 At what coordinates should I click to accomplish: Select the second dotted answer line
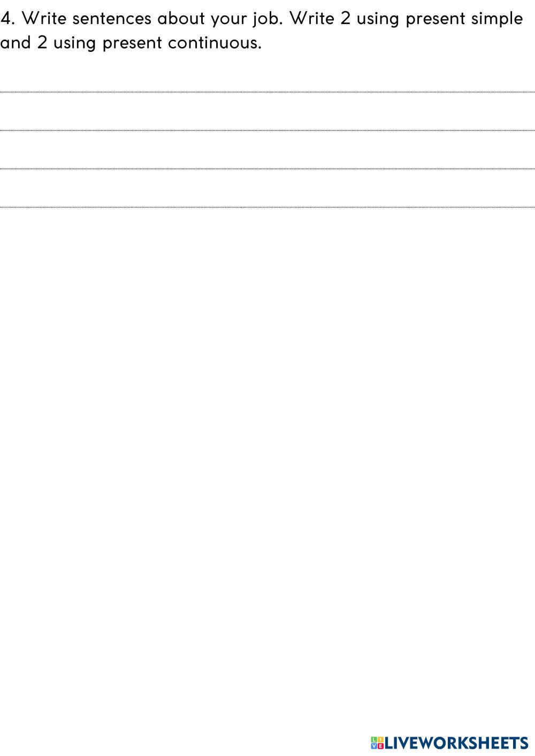[267, 130]
